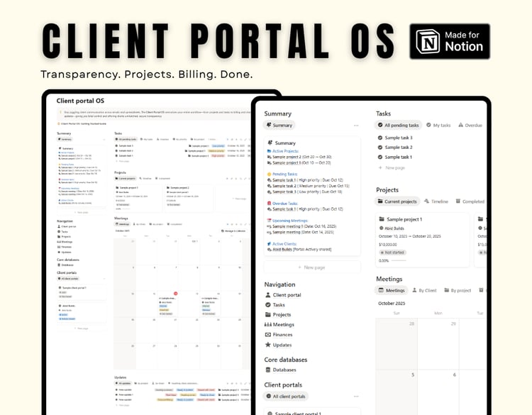The width and height of the screenshot is (532, 415).
Task: Click the Finances money icon under Navigation
Action: [x=267, y=335]
